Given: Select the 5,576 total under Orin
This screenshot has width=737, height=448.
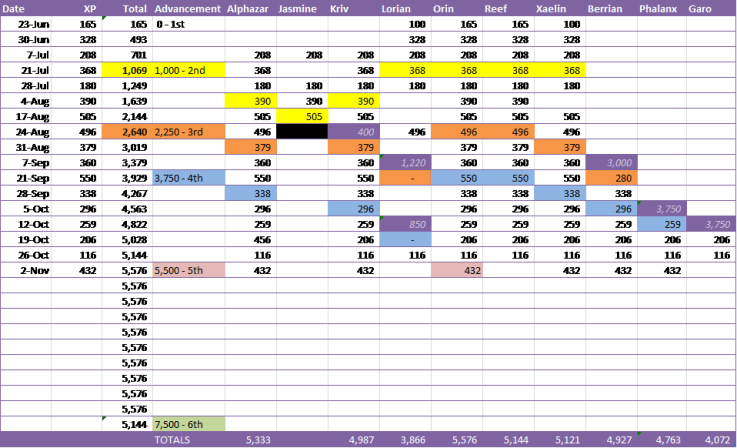Looking at the screenshot, I should pyautogui.click(x=455, y=439).
